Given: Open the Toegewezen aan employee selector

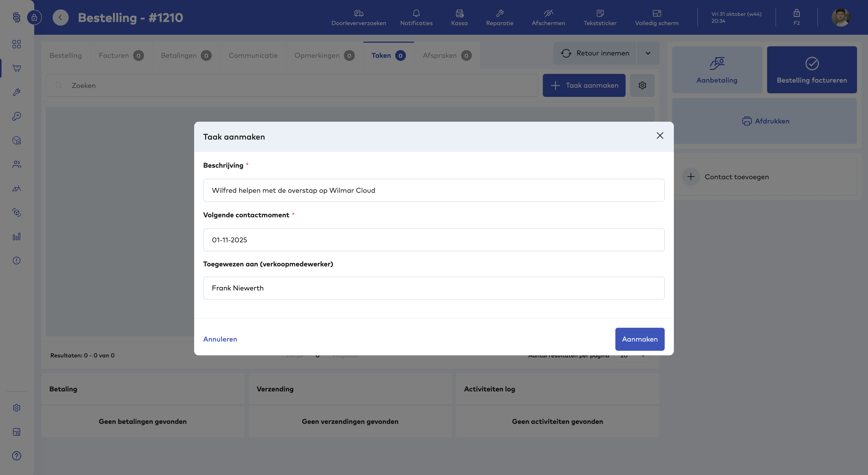Looking at the screenshot, I should coord(434,288).
